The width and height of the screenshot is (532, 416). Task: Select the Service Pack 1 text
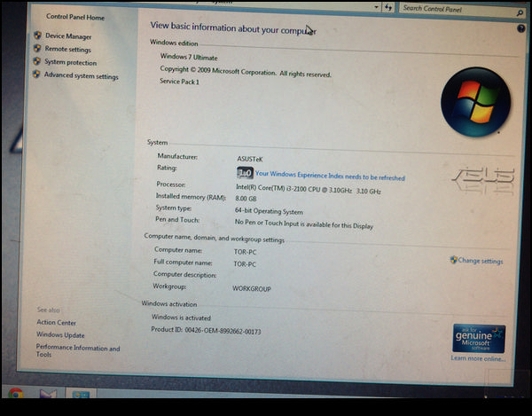point(179,82)
